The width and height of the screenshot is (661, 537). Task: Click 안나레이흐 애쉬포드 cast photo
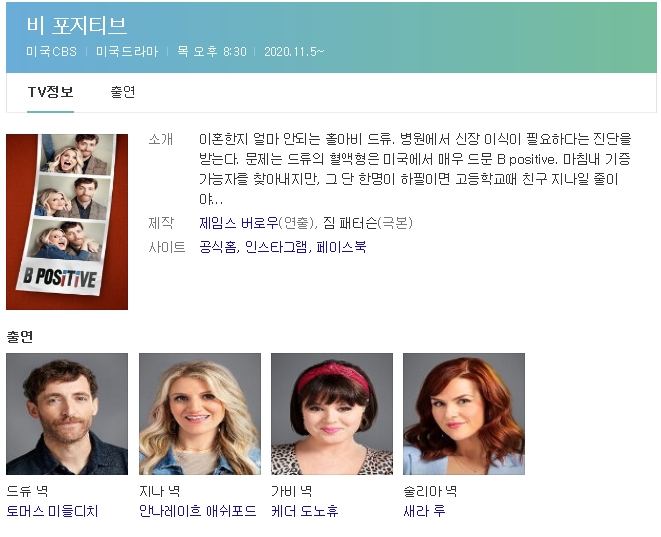click(x=199, y=413)
